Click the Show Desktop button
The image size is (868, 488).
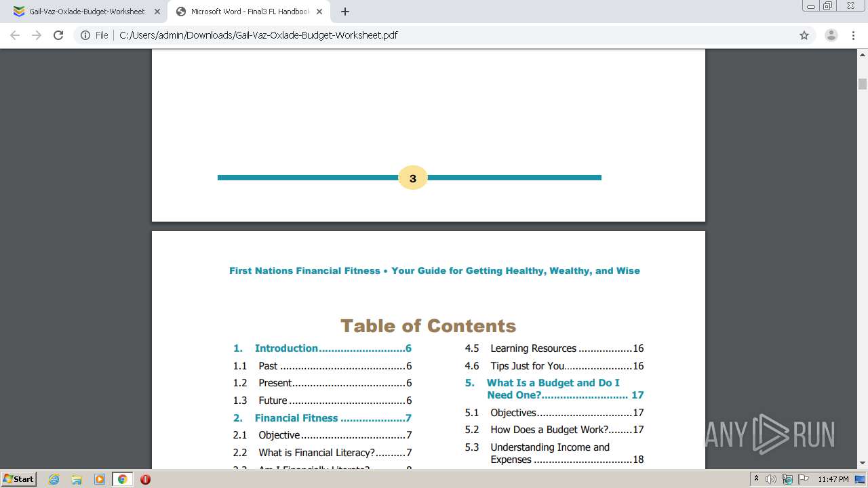coord(861,479)
